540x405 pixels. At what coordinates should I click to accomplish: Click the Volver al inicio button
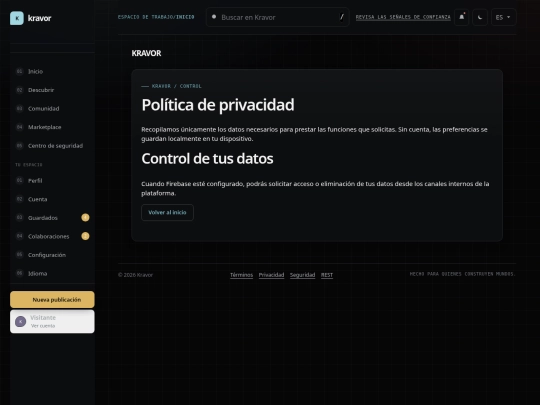pyautogui.click(x=167, y=212)
